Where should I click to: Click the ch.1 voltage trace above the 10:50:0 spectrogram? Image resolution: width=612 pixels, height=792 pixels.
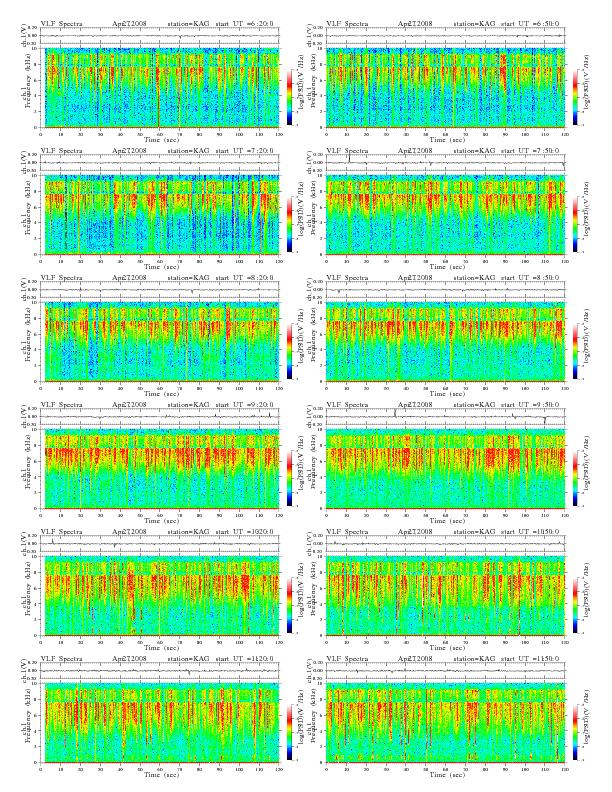click(445, 543)
